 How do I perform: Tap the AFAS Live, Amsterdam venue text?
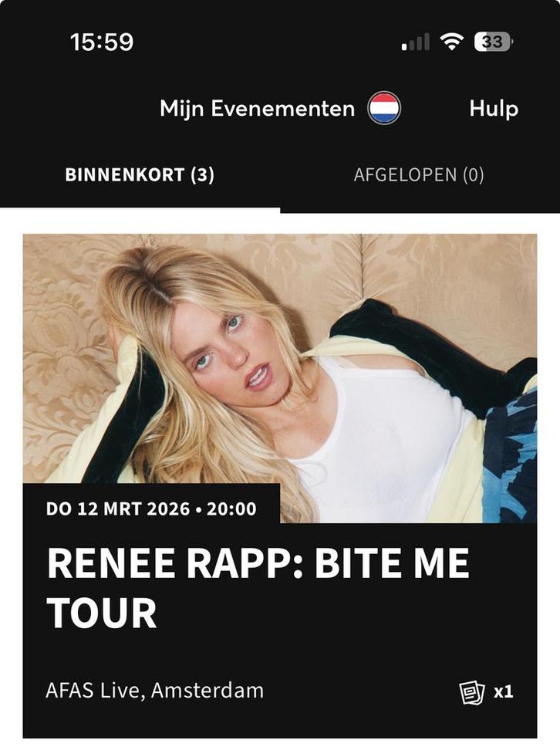(x=155, y=691)
